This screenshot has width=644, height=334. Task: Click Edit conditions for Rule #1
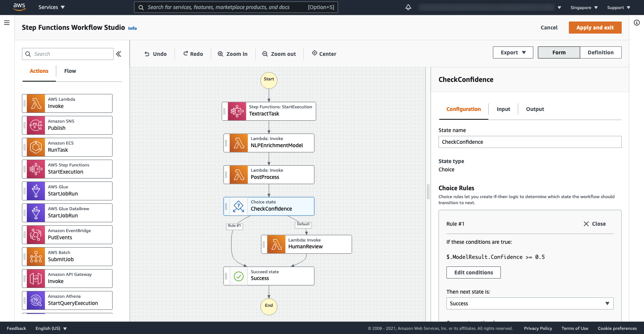pyautogui.click(x=474, y=272)
